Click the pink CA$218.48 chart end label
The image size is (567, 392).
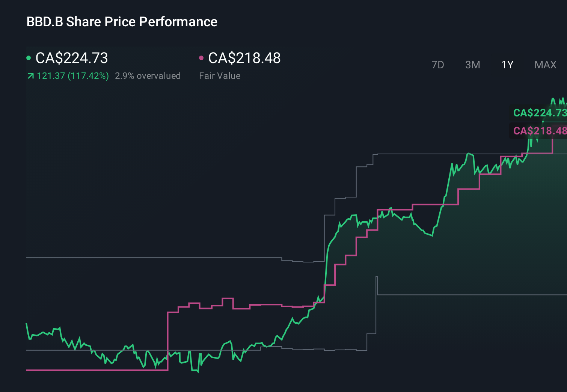click(540, 131)
